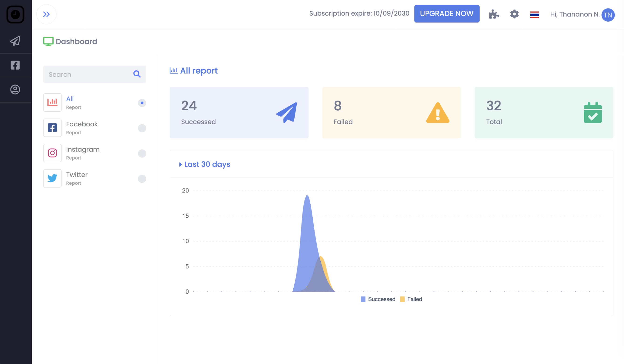
Task: Click the Total calendar check icon
Action: 593,113
